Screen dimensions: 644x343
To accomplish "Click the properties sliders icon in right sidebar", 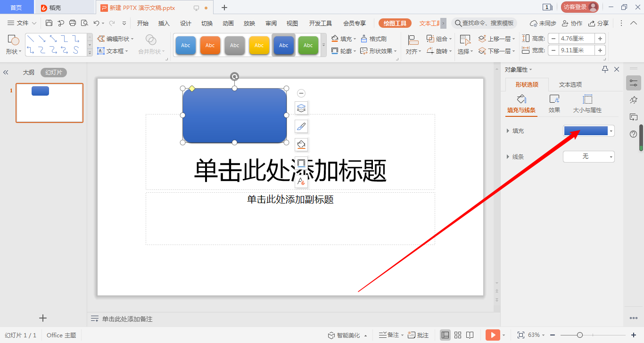I will 634,83.
